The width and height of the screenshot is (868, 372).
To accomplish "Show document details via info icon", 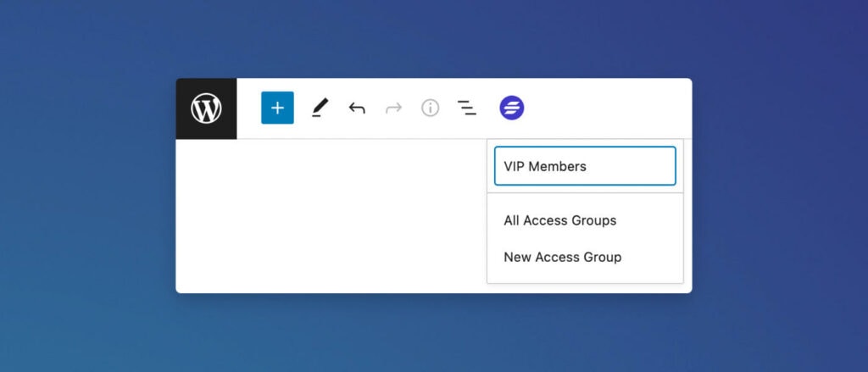I will click(x=431, y=108).
